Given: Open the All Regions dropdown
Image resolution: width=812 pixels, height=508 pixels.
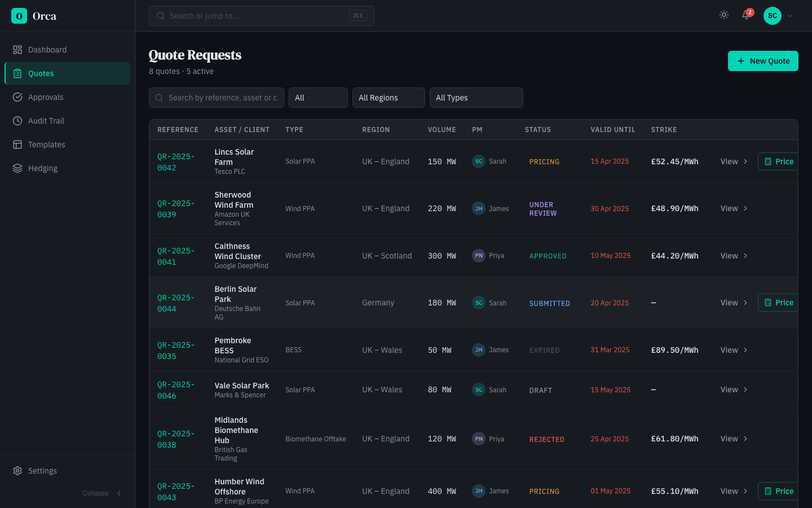Looking at the screenshot, I should 389,98.
